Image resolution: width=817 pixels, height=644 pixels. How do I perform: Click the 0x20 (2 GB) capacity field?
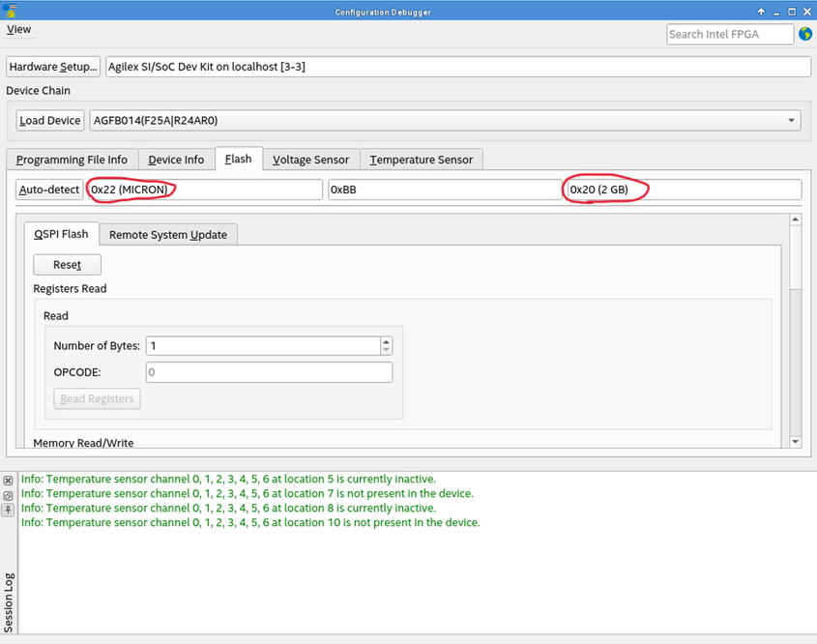pyautogui.click(x=685, y=190)
